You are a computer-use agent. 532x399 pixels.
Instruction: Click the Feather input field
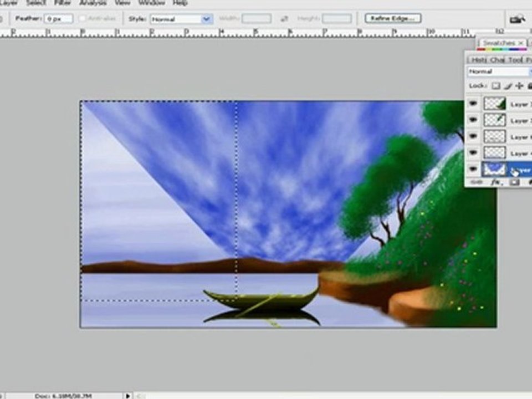point(59,19)
